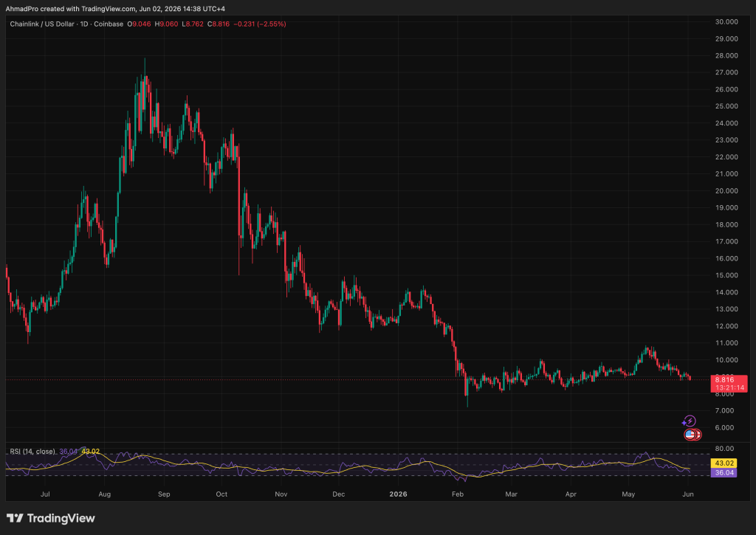Click the Oct label on time axis
This screenshot has height=535, width=756.
tap(221, 494)
